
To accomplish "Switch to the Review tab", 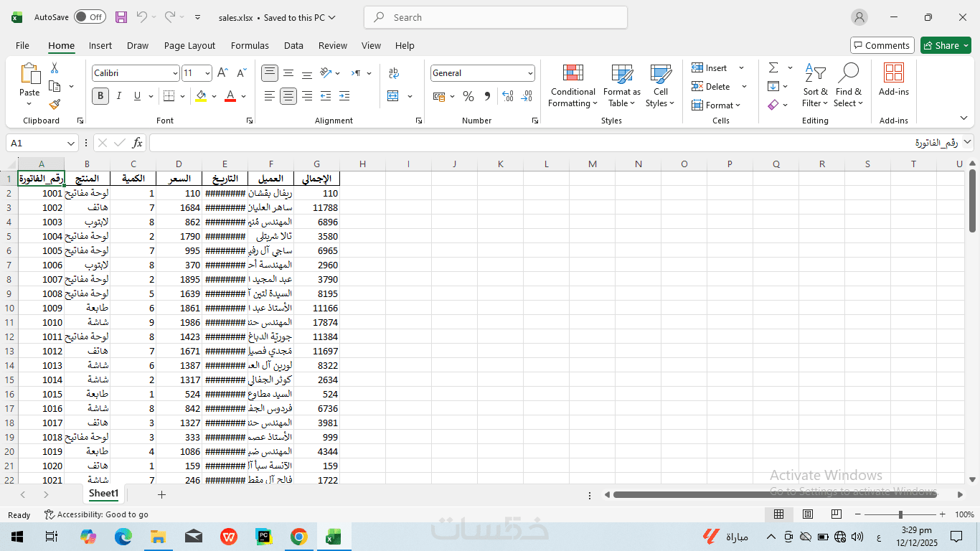I will (x=333, y=45).
